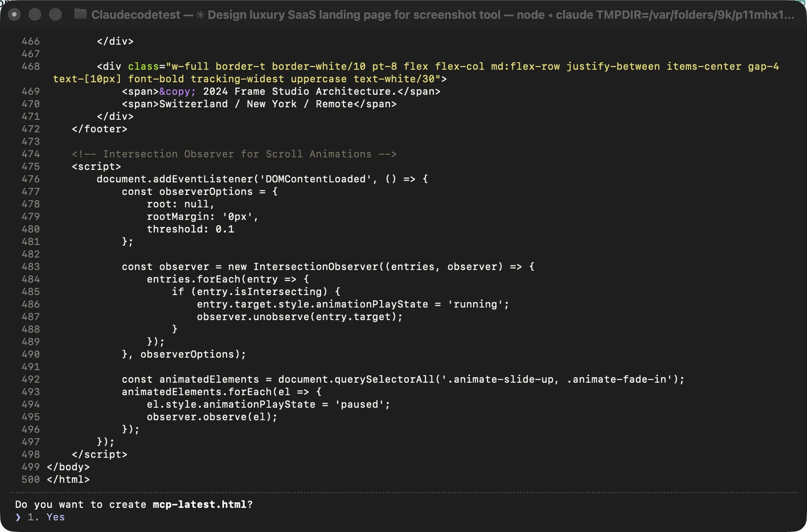Click the '❯' prompt cursor before Yes

tap(18, 517)
